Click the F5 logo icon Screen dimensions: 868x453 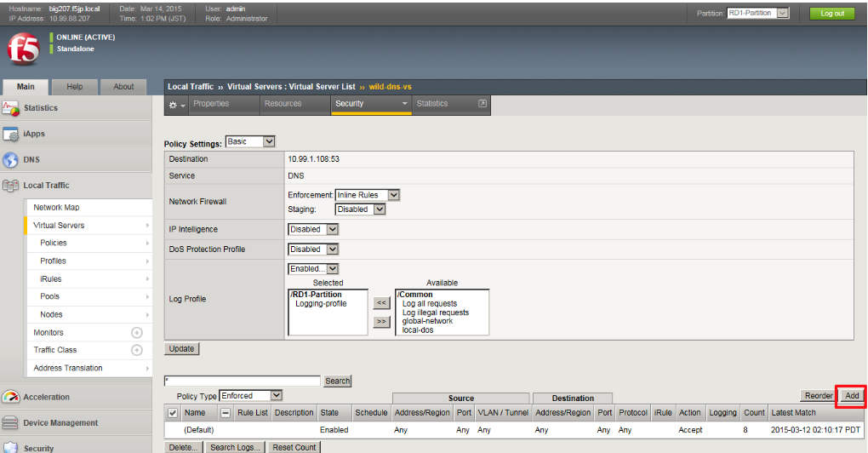pyautogui.click(x=23, y=49)
